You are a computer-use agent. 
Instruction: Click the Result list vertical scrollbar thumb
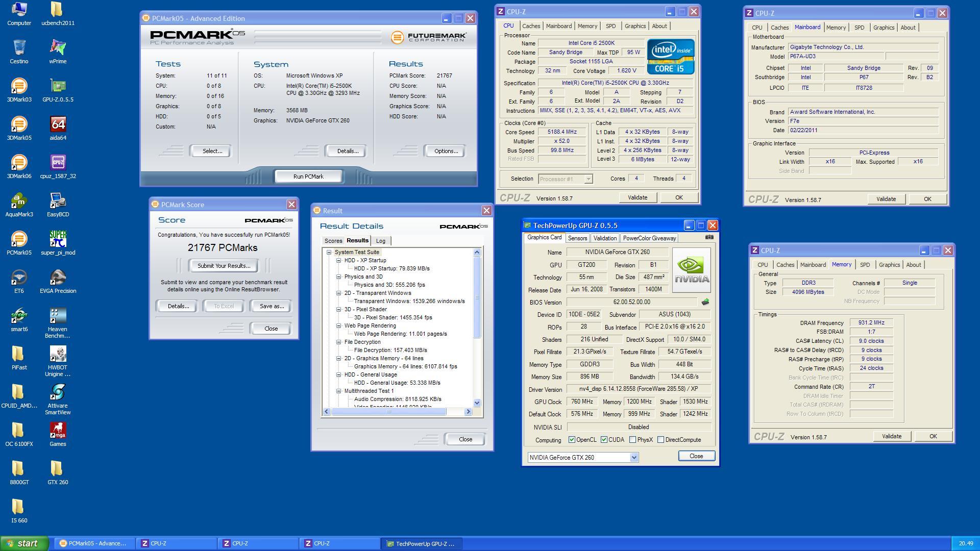[477, 297]
